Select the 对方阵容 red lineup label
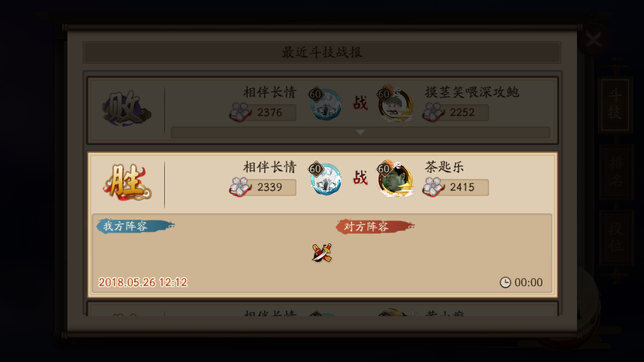The width and height of the screenshot is (644, 362). (x=375, y=226)
